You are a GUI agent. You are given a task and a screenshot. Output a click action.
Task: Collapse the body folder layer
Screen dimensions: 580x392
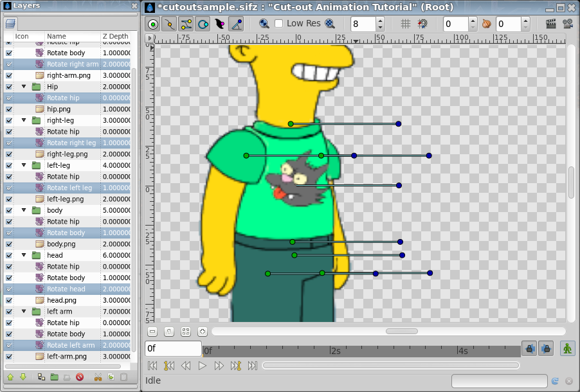point(24,210)
